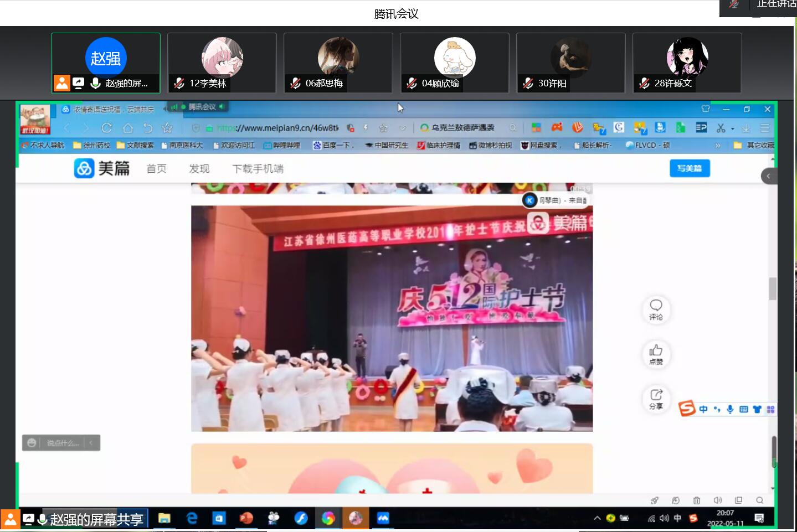This screenshot has height=532, width=797.
Task: Open the 首页 menu item
Action: [x=156, y=169]
